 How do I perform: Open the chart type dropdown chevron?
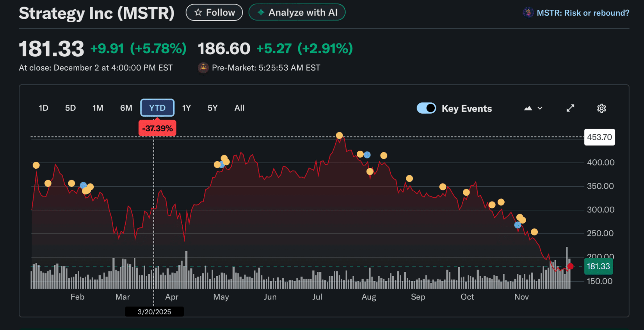[x=540, y=108]
